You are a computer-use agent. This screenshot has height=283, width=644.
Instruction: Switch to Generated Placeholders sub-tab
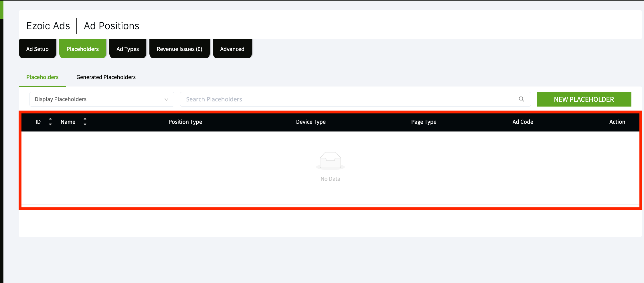(x=106, y=77)
